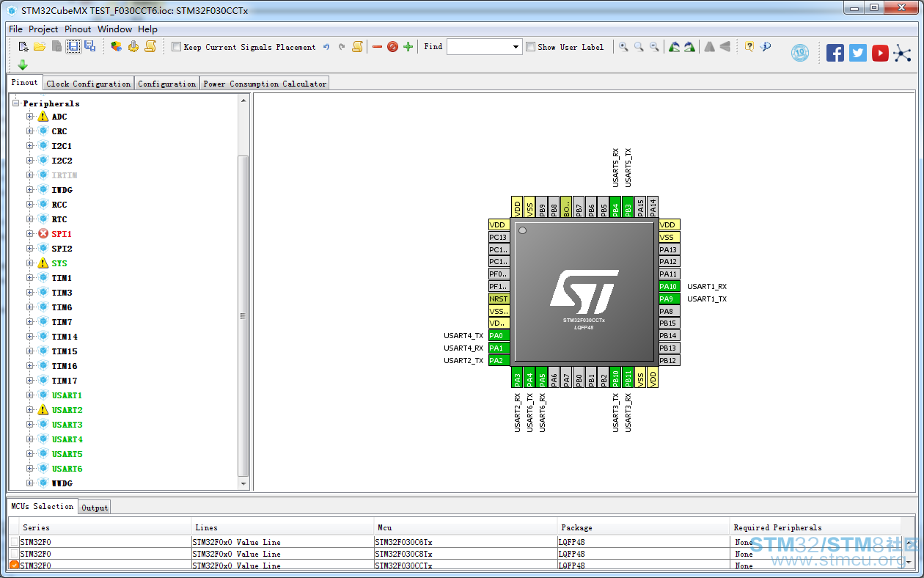Click the ST community network icon
This screenshot has height=578, width=924.
pyautogui.click(x=902, y=53)
